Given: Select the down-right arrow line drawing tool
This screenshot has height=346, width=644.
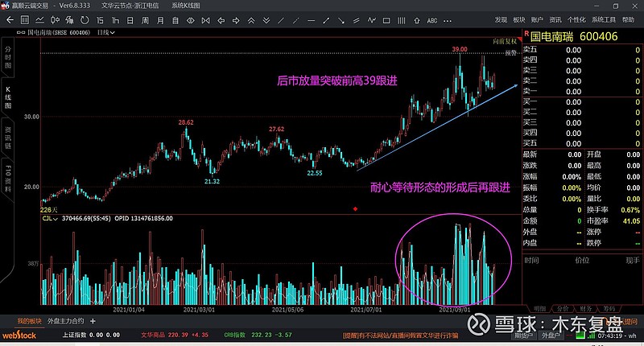Looking at the screenshot, I should 341,20.
